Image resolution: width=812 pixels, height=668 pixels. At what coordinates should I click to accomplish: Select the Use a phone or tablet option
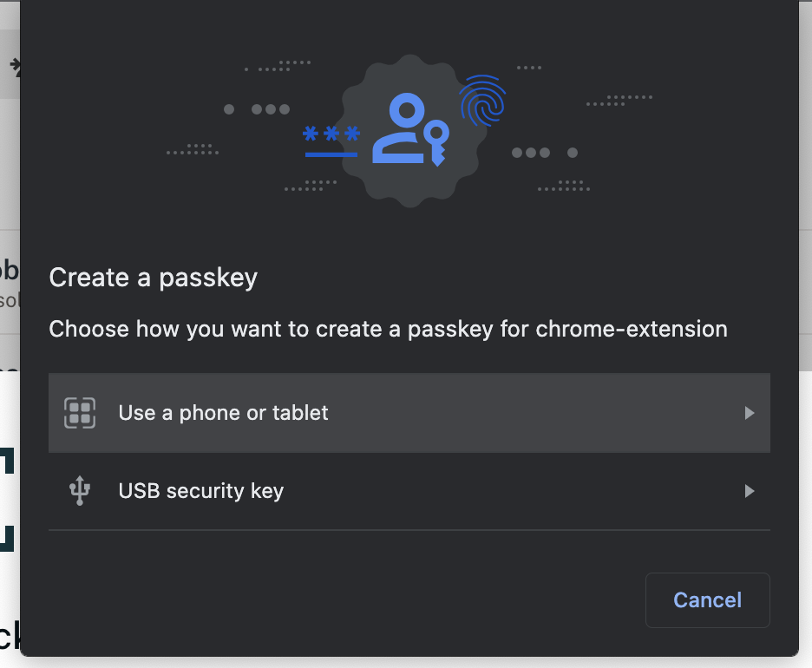click(409, 413)
